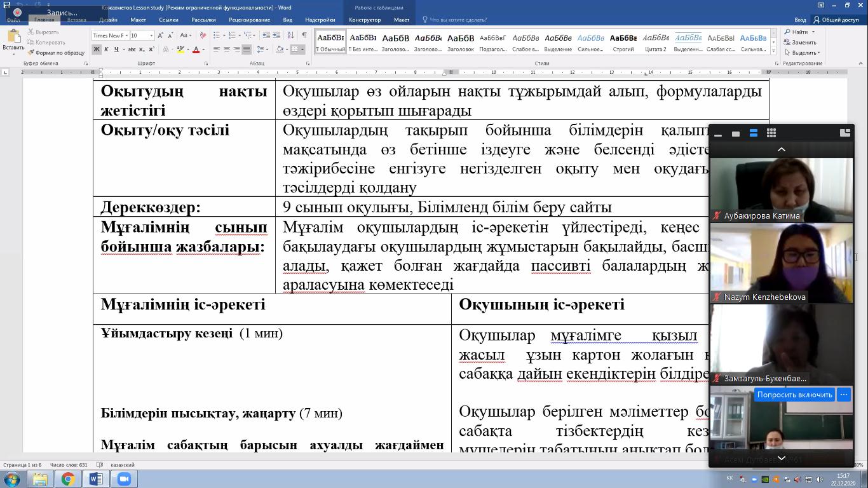Open the Select (Выделить) dropdown
This screenshot has height=488, width=868.
pyautogui.click(x=802, y=53)
